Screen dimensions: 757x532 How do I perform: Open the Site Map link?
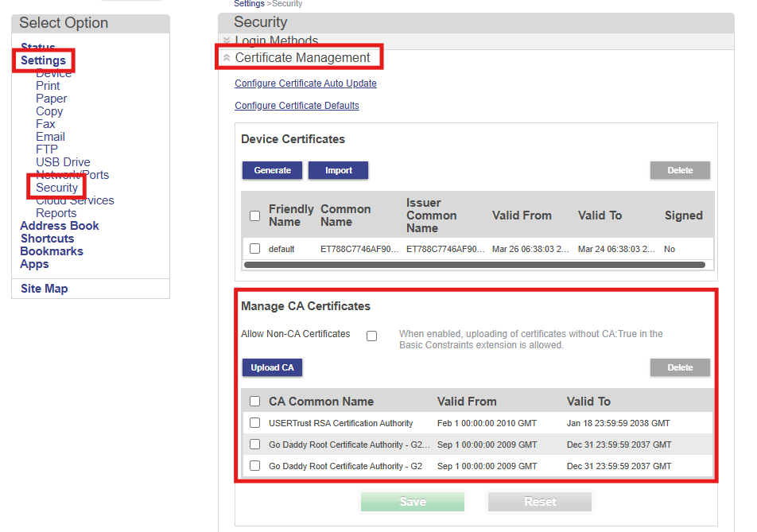pyautogui.click(x=44, y=289)
